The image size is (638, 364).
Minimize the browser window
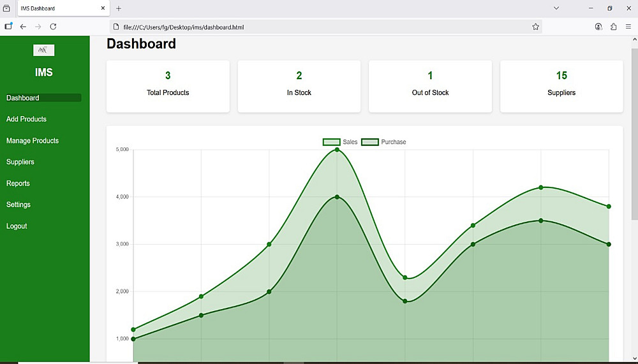pyautogui.click(x=591, y=8)
